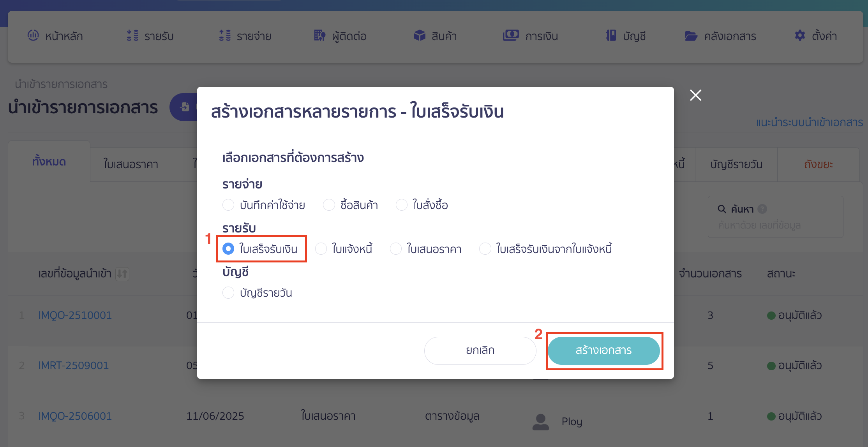Open the ตั้งค่า settings gear icon
The image size is (868, 447).
point(800,35)
